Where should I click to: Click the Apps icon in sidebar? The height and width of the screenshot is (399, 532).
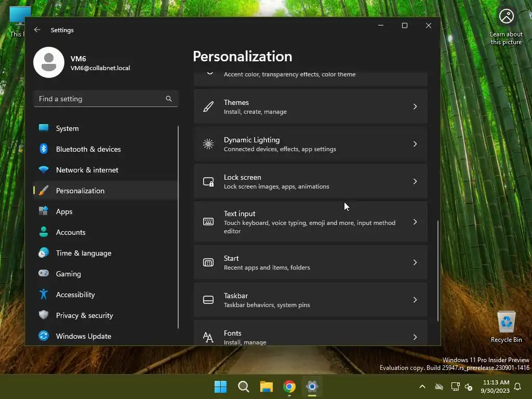pyautogui.click(x=44, y=211)
